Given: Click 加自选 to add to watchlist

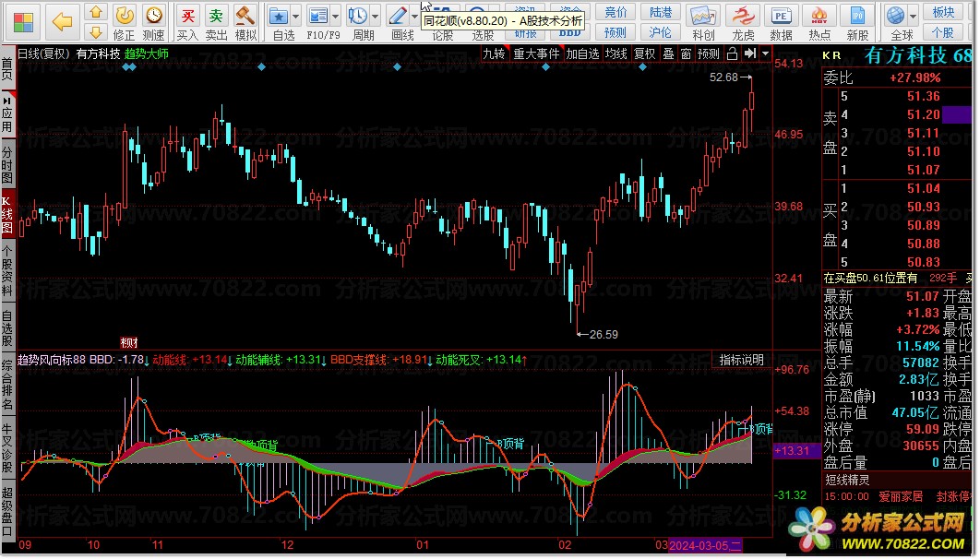Looking at the screenshot, I should (x=582, y=54).
